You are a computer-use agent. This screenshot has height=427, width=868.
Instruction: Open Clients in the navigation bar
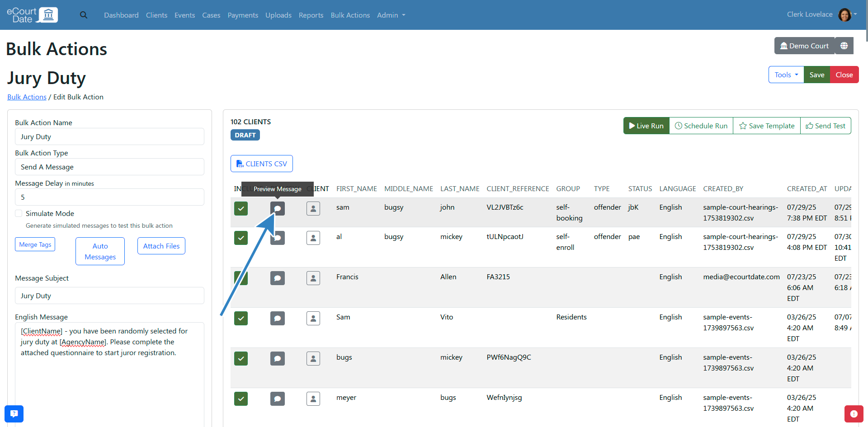156,15
